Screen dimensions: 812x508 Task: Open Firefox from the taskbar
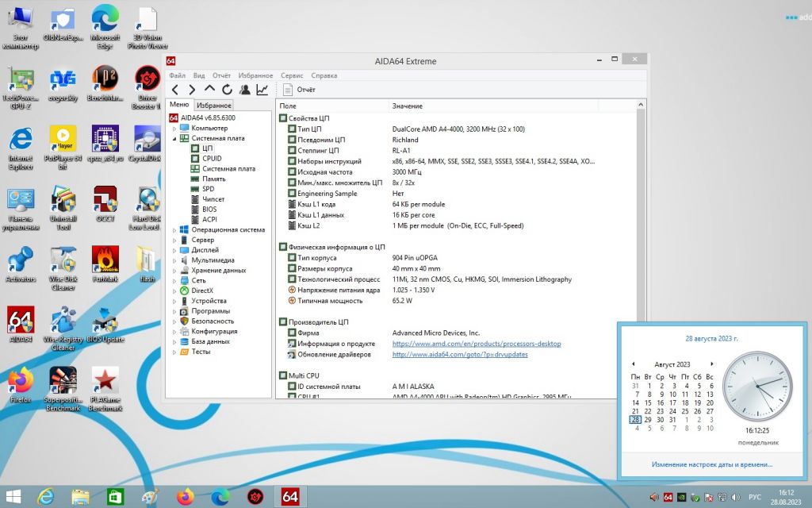[x=185, y=497]
